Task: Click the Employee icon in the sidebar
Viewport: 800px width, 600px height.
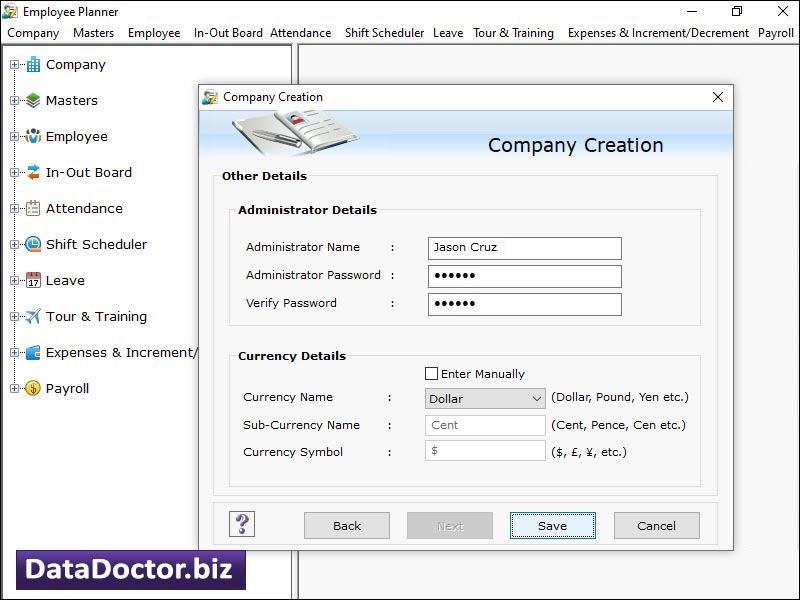Action: point(33,136)
